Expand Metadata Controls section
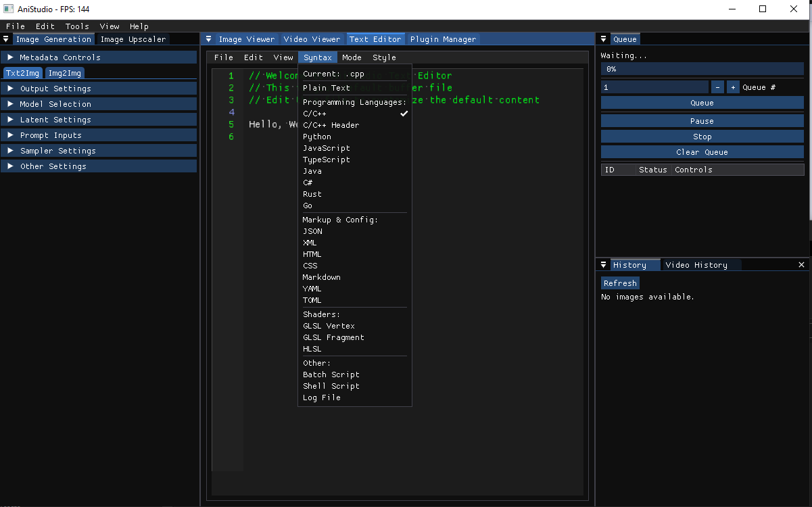 [99, 57]
